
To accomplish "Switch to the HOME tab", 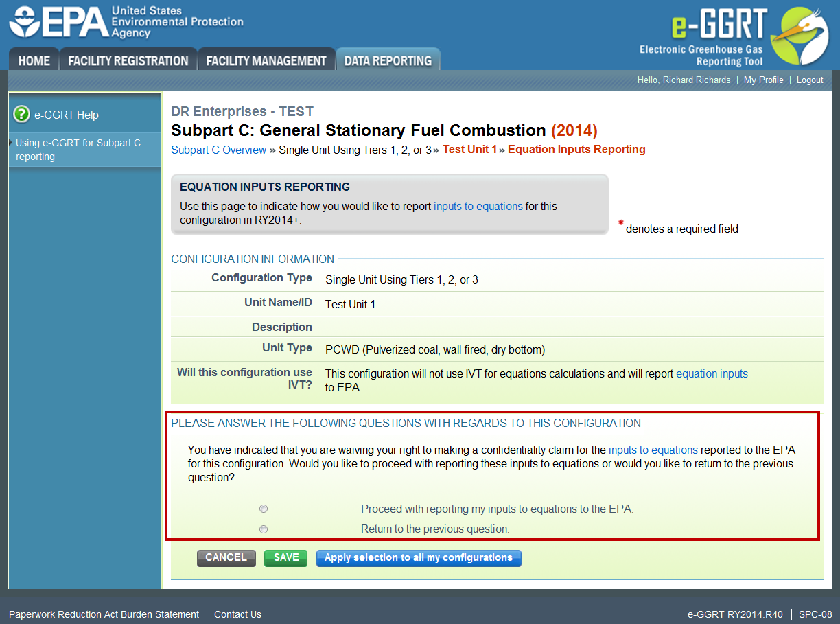I will [x=34, y=60].
